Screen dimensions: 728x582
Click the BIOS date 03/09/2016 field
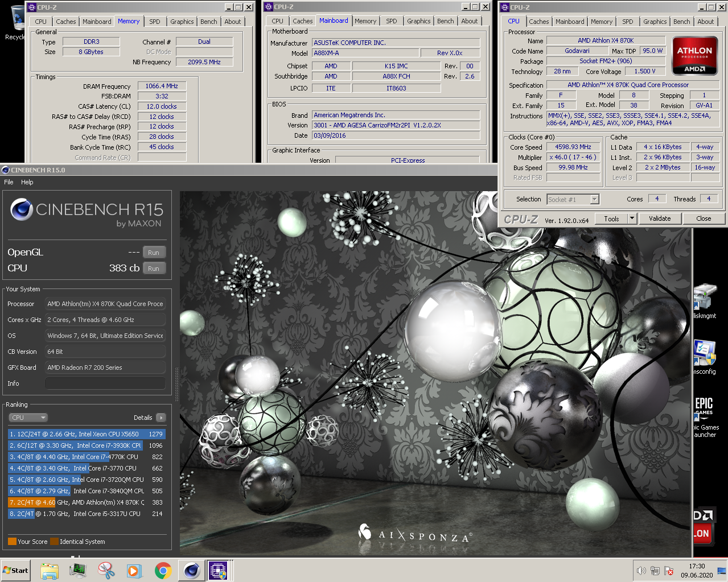(x=396, y=135)
